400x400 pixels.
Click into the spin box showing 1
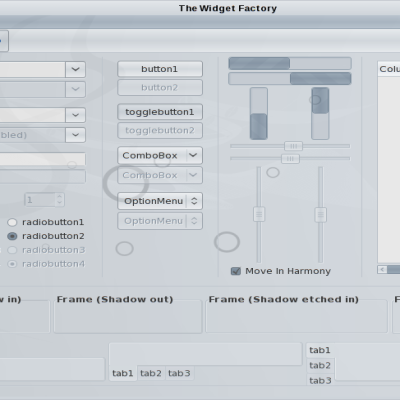(40, 200)
